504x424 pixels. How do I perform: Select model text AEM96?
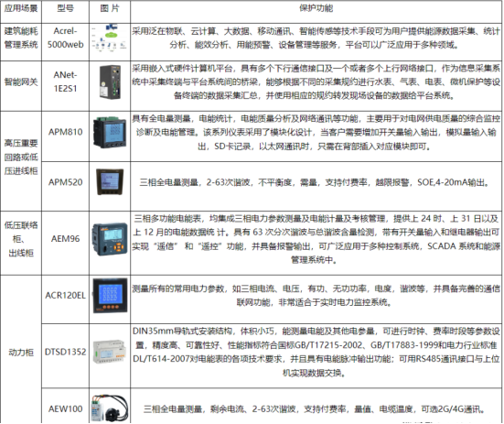tap(65, 239)
